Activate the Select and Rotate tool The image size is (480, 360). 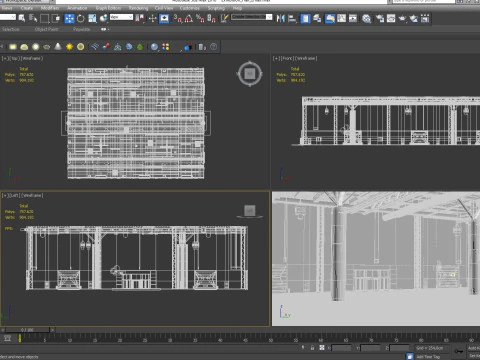(81, 18)
